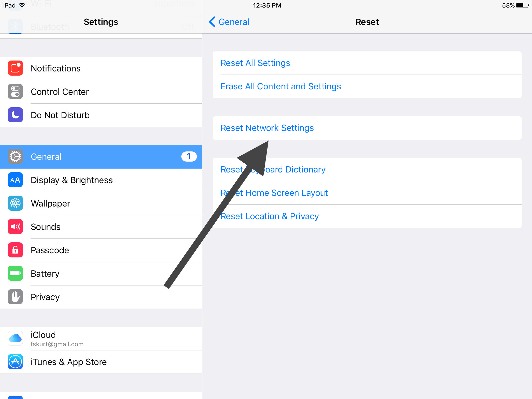This screenshot has height=399, width=532.
Task: Open General settings menu item
Action: pyautogui.click(x=101, y=156)
